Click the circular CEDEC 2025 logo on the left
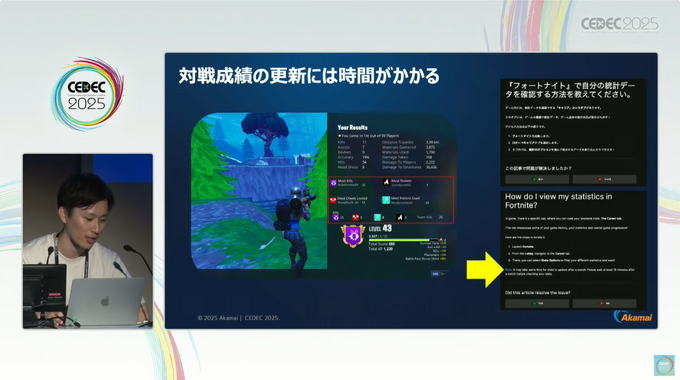This screenshot has height=380, width=680. 88,94
